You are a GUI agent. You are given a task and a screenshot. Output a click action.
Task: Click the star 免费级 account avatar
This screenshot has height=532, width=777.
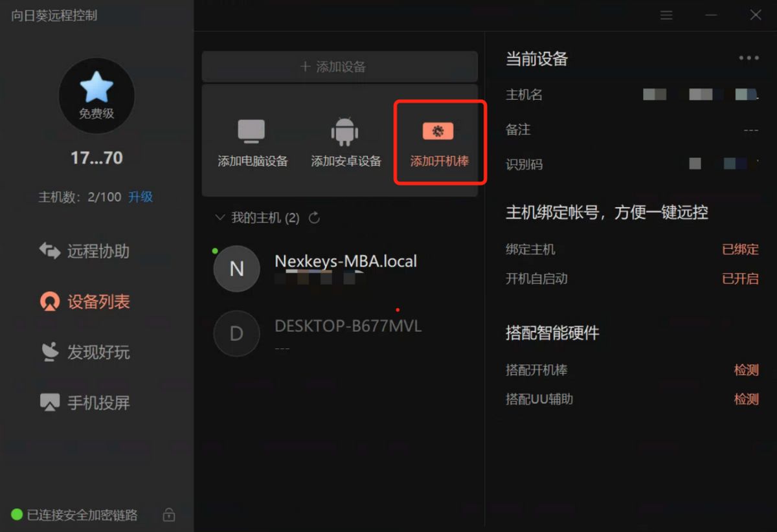tap(96, 96)
